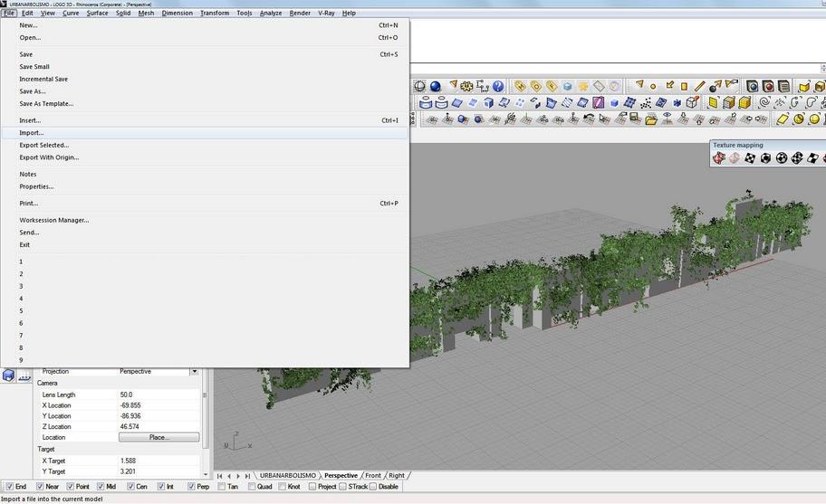Click the Z Location value 46.574
This screenshot has width=826, height=504.
130,427
